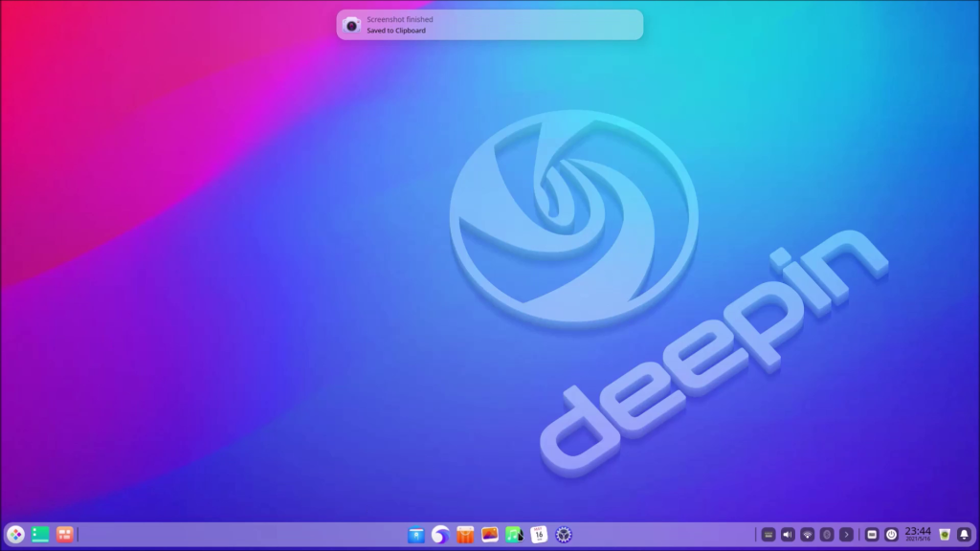The image size is (980, 551).
Task: Open the Music player in the dock
Action: 514,535
